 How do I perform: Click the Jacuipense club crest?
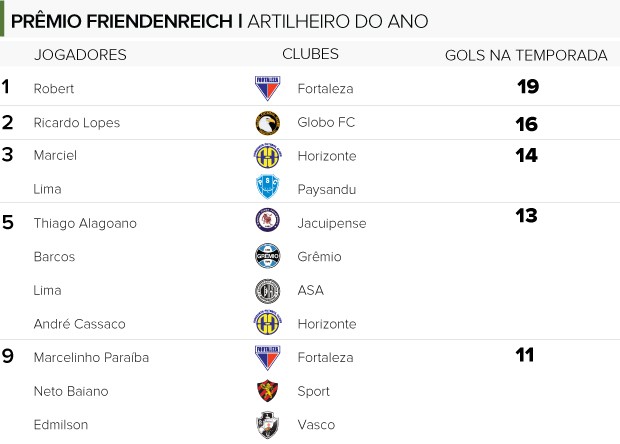(267, 222)
